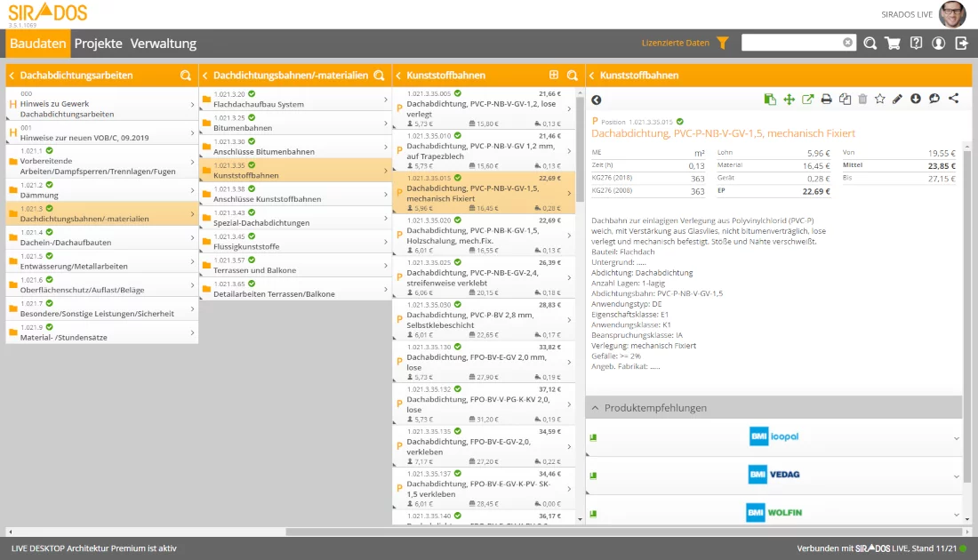The height and width of the screenshot is (560, 978).
Task: Toggle grid view icon in Kunststoffbahnen header
Action: coord(554,76)
